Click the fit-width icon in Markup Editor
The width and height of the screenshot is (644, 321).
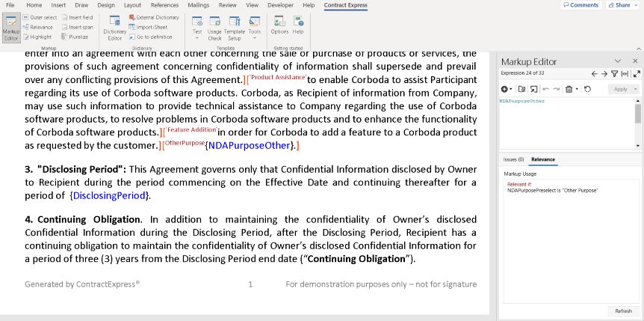(625, 74)
